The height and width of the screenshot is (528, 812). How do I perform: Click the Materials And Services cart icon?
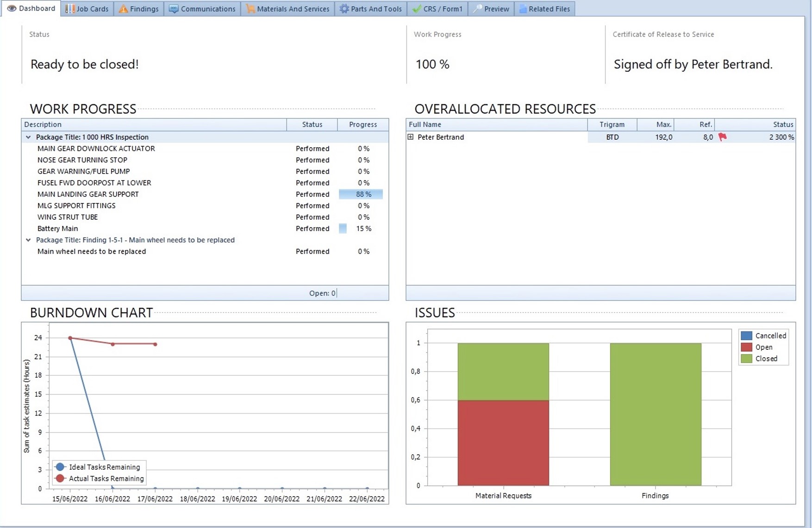coord(250,9)
